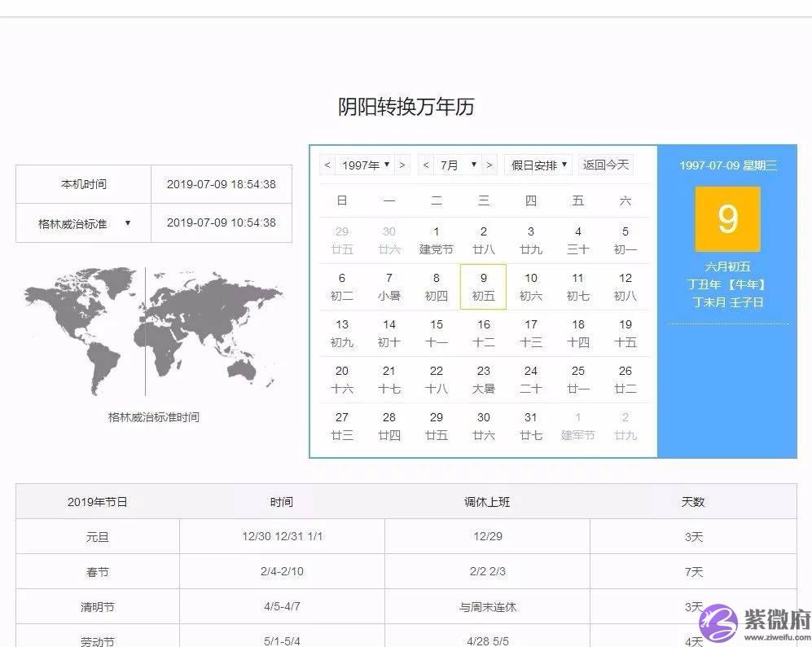Click the 返回今天 button
Viewport: 812px width, 647px height.
pos(606,165)
